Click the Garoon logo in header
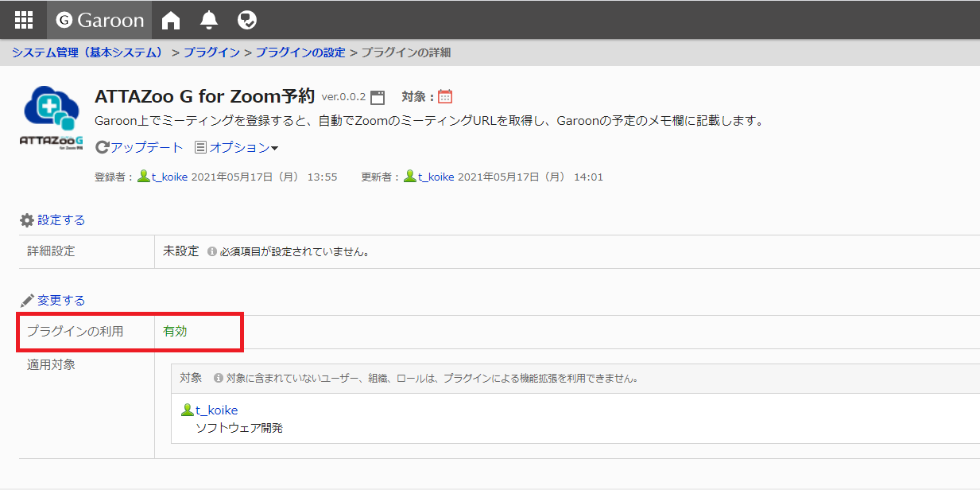The width and height of the screenshot is (980, 490). 100,20
